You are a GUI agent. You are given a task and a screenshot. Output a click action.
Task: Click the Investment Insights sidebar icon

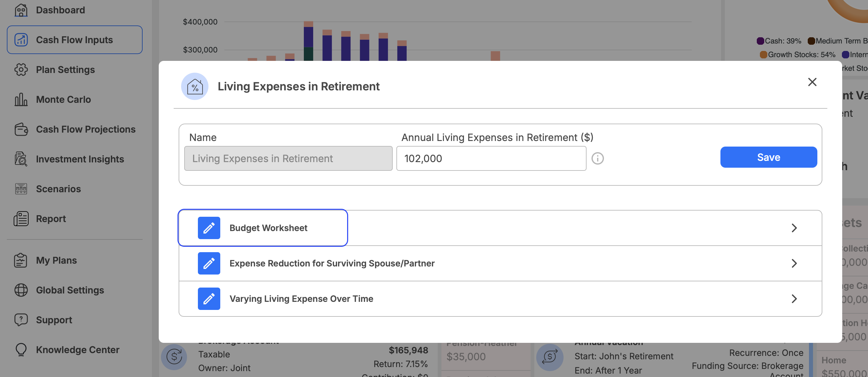[21, 159]
